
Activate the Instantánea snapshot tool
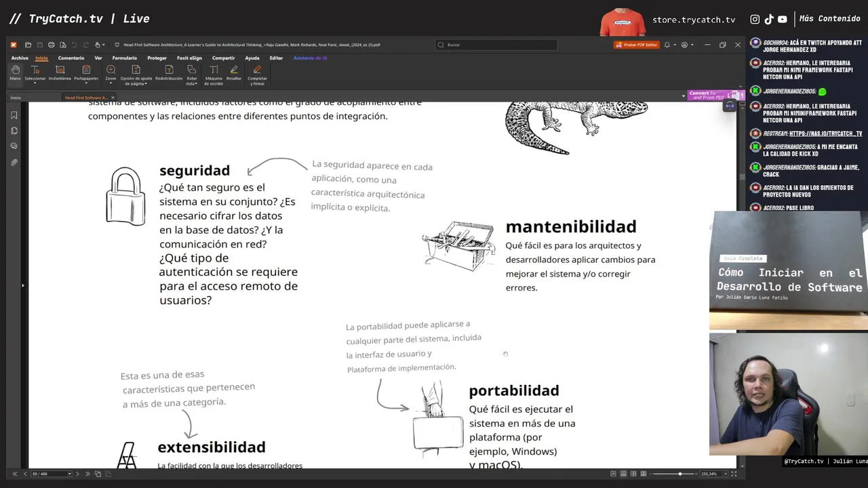click(x=60, y=73)
